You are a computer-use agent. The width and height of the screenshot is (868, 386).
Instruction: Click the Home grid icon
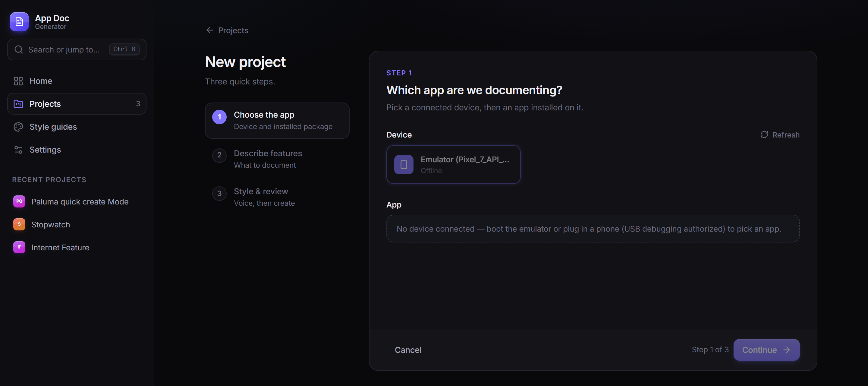(x=18, y=81)
